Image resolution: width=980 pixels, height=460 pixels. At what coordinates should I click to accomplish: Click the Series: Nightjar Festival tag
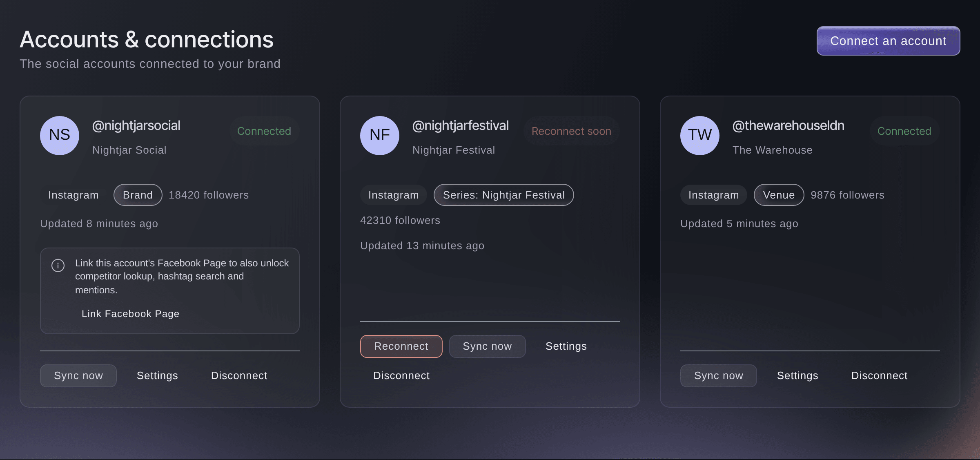click(504, 195)
